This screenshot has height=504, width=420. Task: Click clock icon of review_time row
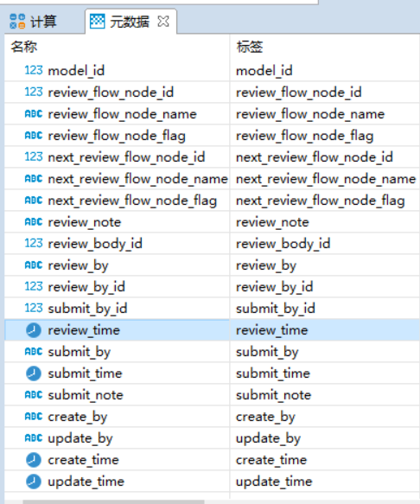tap(34, 330)
